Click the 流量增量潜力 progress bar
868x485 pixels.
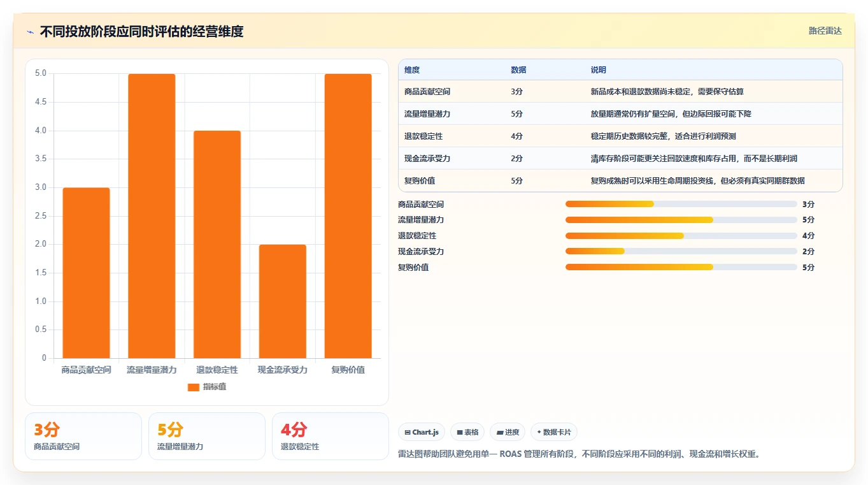pyautogui.click(x=681, y=220)
